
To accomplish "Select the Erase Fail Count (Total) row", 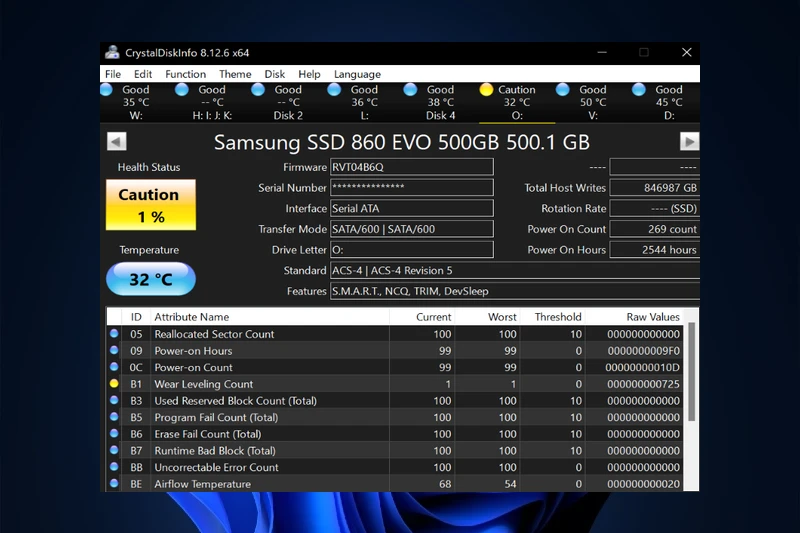I will 395,434.
